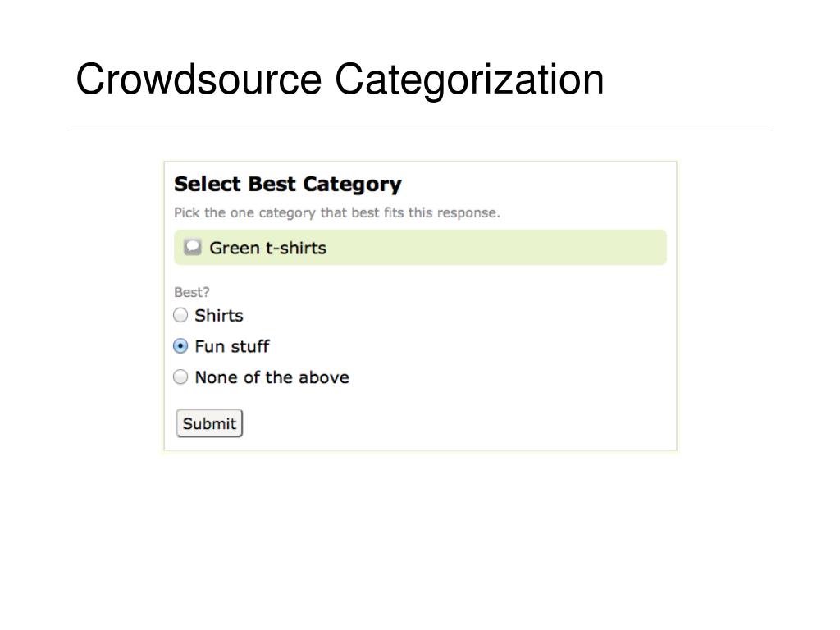The height and width of the screenshot is (630, 840).
Task: Click the Pick the one category instruction text
Action: 337,212
